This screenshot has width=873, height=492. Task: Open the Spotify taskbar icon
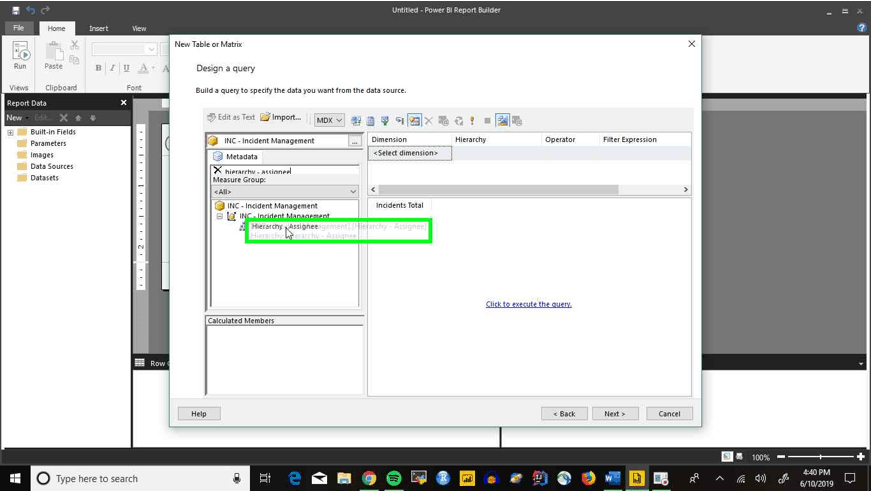point(394,478)
